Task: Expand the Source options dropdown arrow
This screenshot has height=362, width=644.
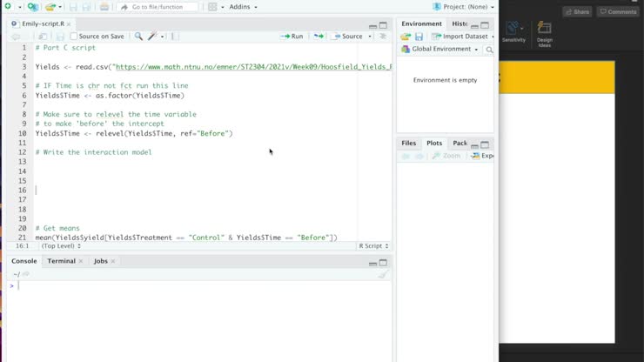Action: pos(370,37)
